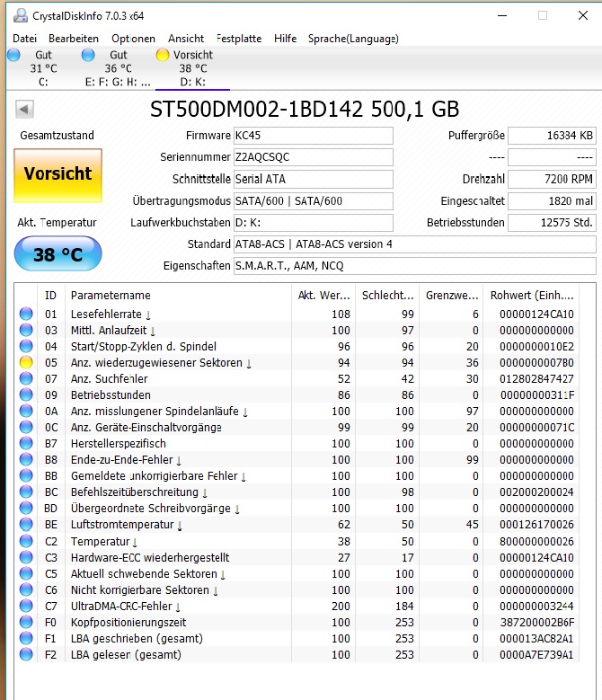602x700 pixels.
Task: Click the status icon of Temperatur row C2
Action: 26,541
